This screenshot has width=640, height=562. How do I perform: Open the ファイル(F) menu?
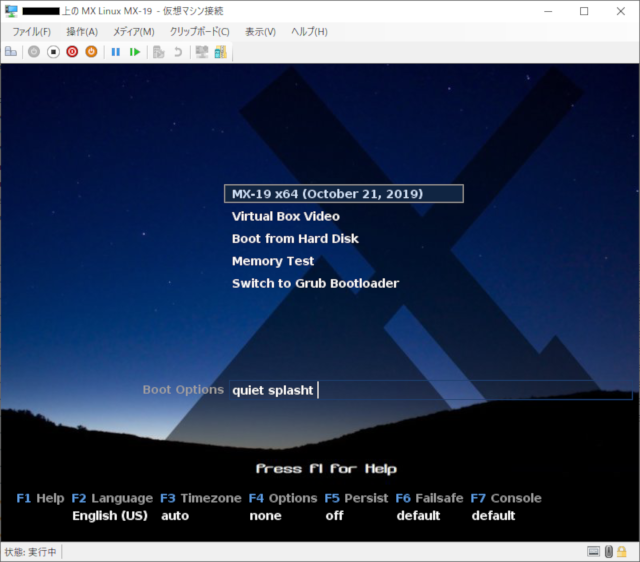click(x=32, y=32)
